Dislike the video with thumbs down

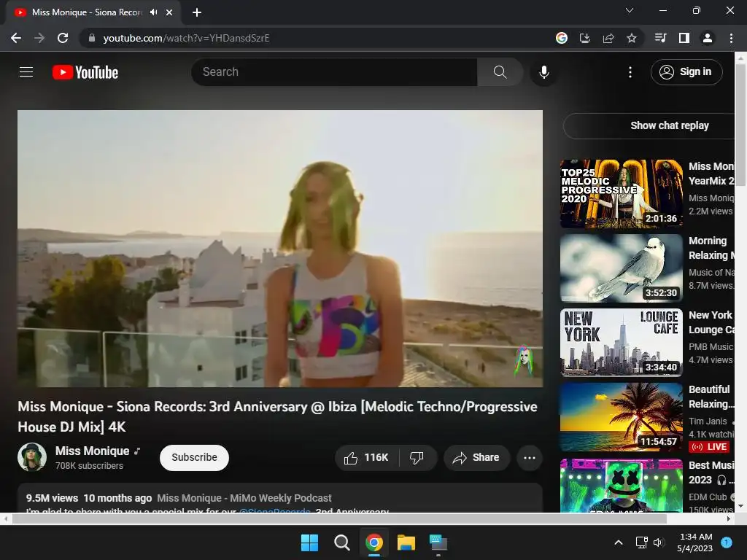click(x=417, y=458)
